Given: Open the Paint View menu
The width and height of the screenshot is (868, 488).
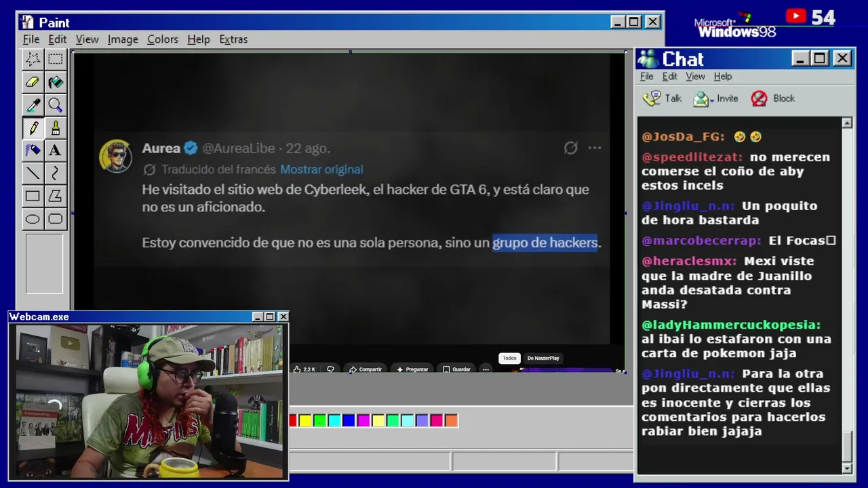Looking at the screenshot, I should pyautogui.click(x=87, y=39).
